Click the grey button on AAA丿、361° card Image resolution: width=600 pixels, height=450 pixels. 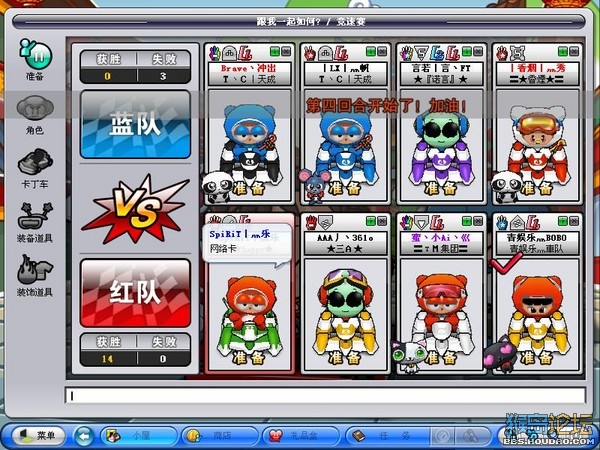click(x=382, y=221)
